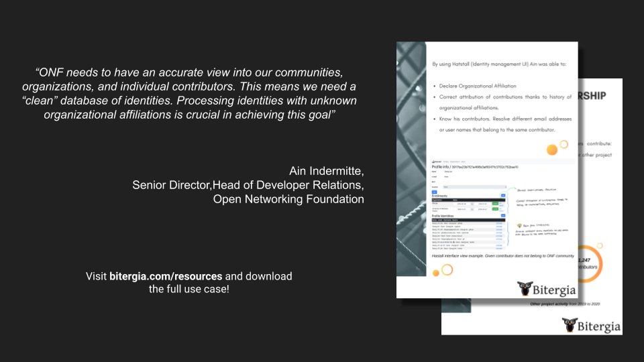Viewport: 644px width, 362px height.
Task: Click the "Profile info" heading in screenshot
Action: point(474,167)
